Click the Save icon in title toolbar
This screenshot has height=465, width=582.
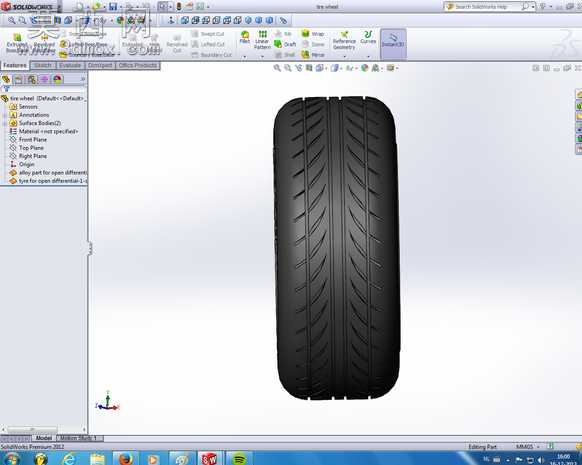pyautogui.click(x=113, y=6)
